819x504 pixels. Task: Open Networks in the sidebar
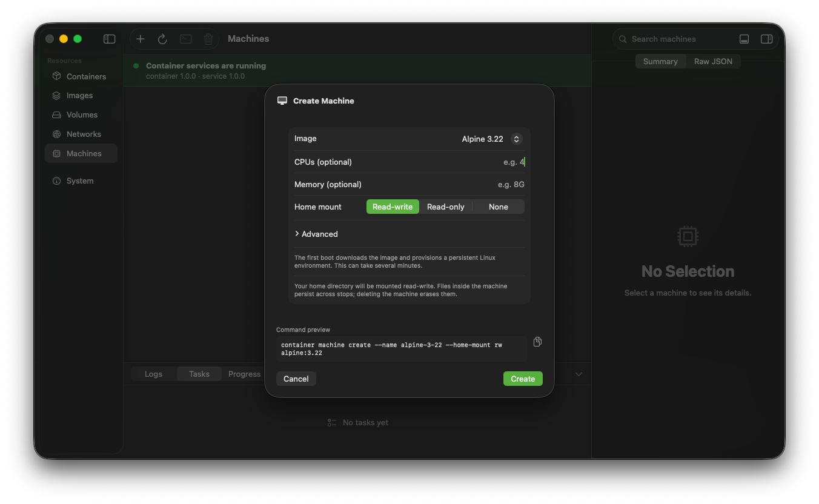point(81,134)
